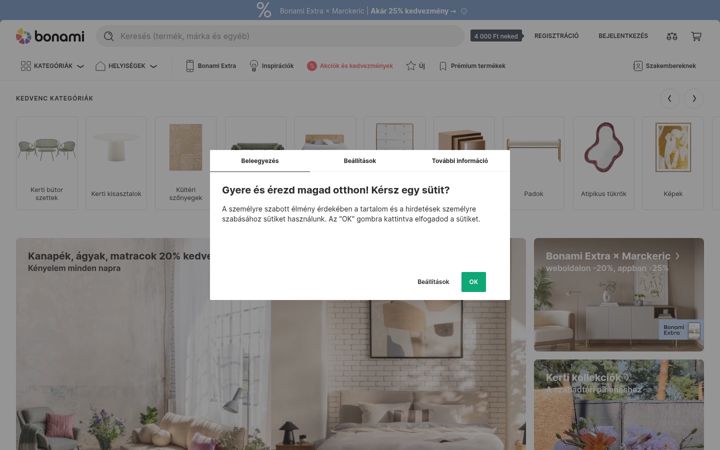This screenshot has height=450, width=720.
Task: Open the Regisztráció link
Action: tap(557, 36)
